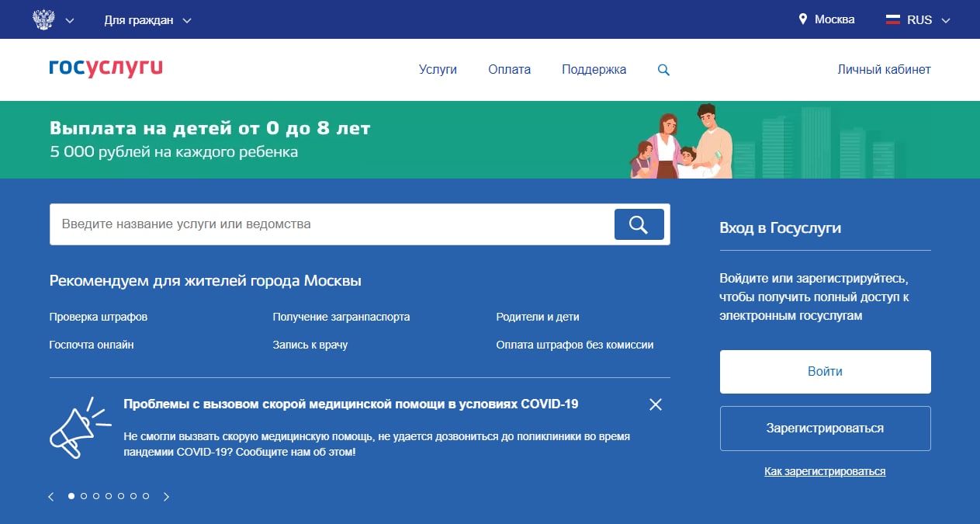Open Проверка штрафов link
Image resolution: width=980 pixels, height=524 pixels.
pos(98,317)
